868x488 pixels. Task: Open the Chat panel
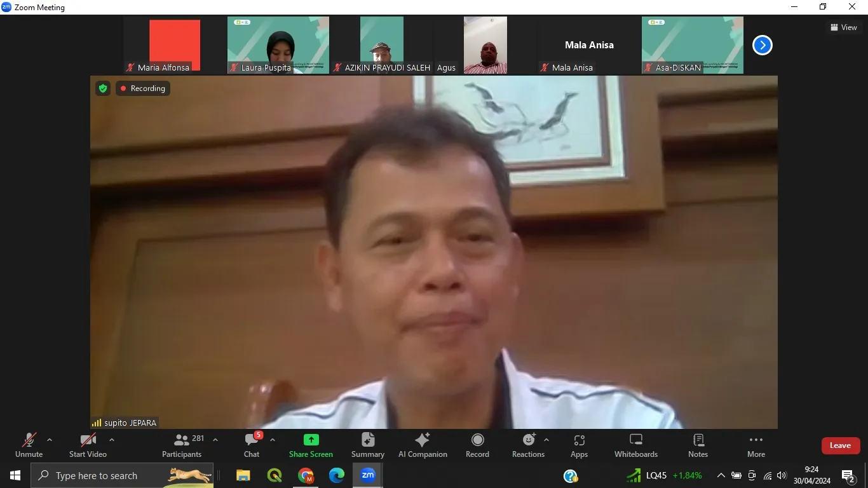(x=252, y=445)
